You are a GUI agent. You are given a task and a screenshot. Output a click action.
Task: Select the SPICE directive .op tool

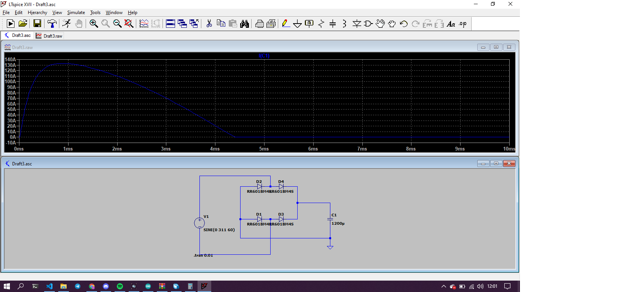(x=463, y=24)
